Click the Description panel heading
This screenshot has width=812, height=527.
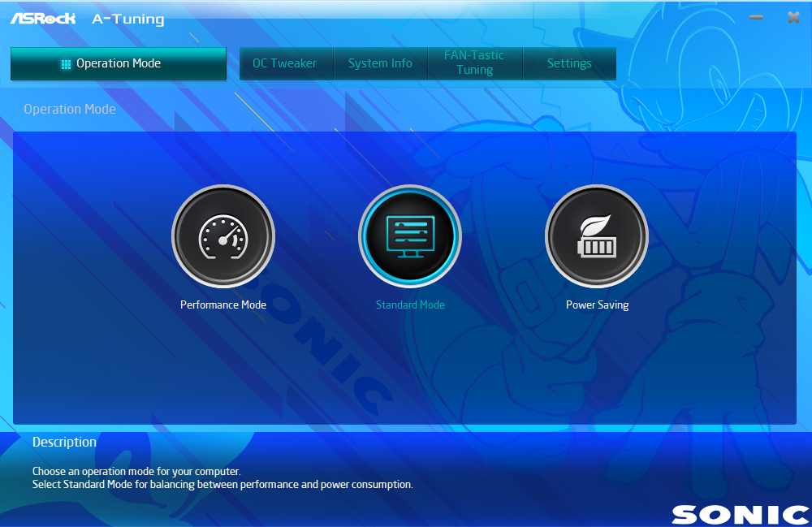click(64, 443)
